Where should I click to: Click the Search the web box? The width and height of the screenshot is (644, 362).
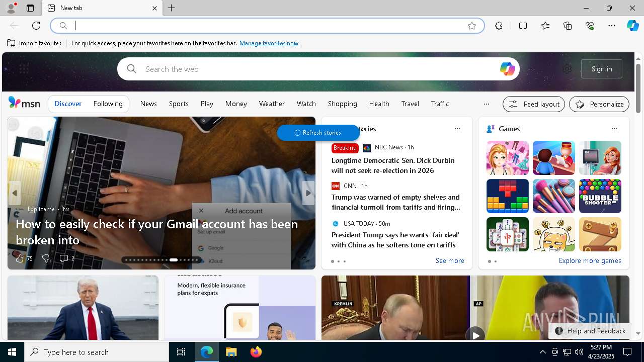pos(318,69)
